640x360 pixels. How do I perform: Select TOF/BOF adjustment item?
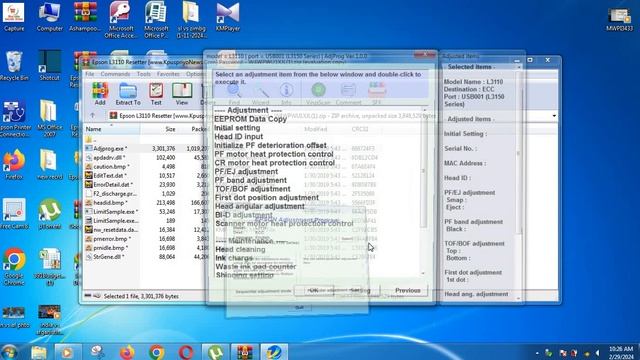[x=252, y=189]
